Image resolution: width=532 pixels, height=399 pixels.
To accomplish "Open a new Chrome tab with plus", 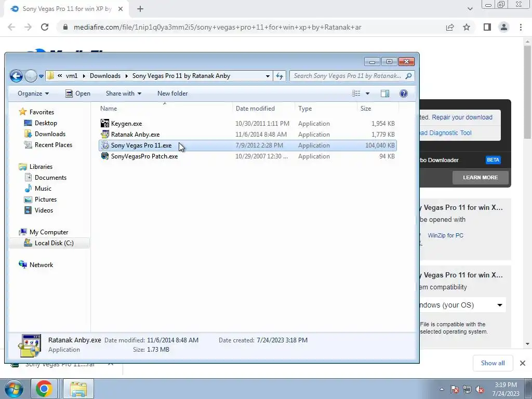I will 140,9.
